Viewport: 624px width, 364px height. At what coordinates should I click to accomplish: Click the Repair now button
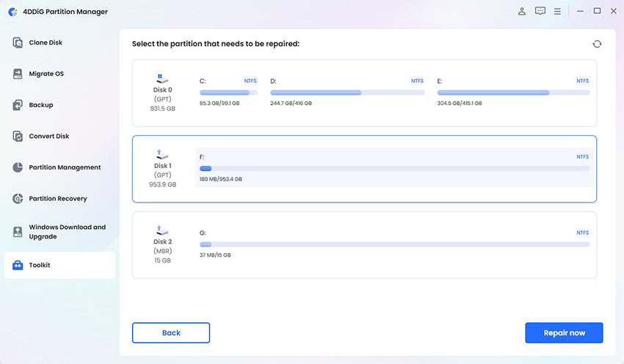coord(564,332)
